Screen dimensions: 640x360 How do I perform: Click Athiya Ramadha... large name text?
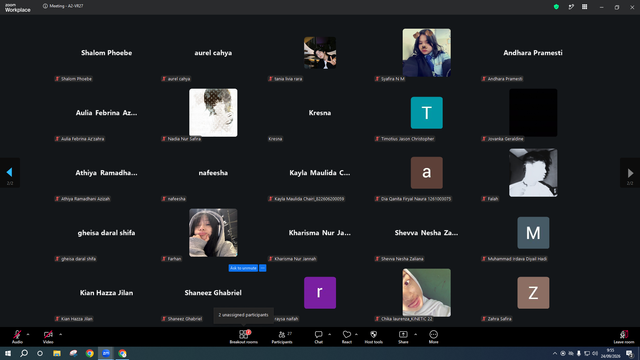coord(107,173)
